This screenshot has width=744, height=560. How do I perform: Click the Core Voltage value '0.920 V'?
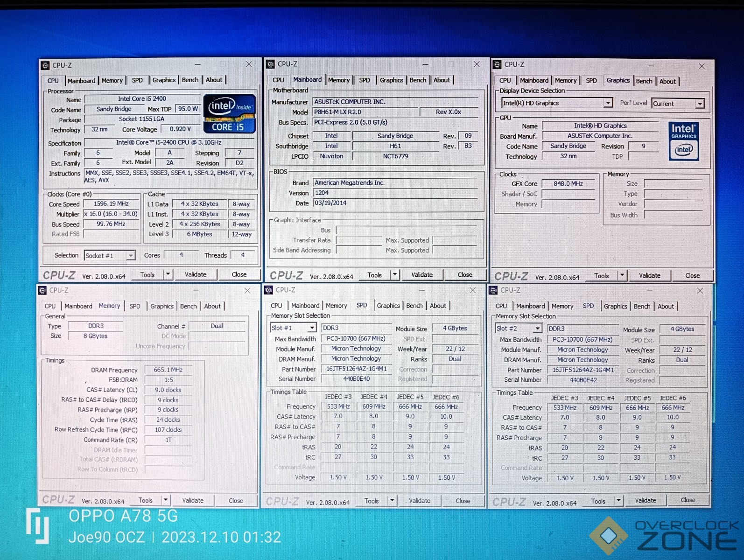[180, 129]
